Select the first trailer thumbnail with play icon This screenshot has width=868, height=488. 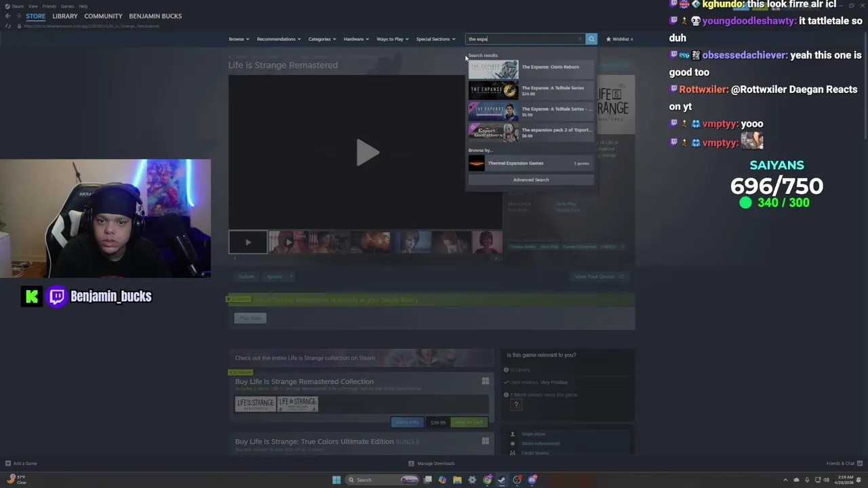248,242
